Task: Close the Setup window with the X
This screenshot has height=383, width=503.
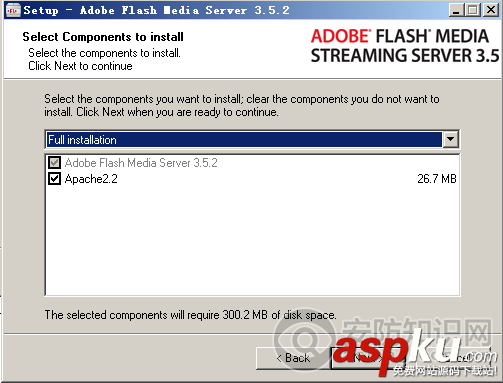Action: [x=491, y=10]
